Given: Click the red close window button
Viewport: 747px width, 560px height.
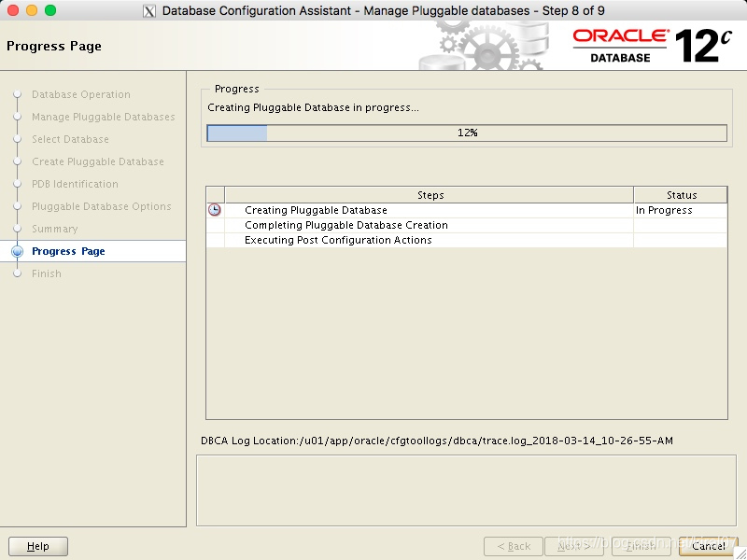Looking at the screenshot, I should pyautogui.click(x=13, y=10).
